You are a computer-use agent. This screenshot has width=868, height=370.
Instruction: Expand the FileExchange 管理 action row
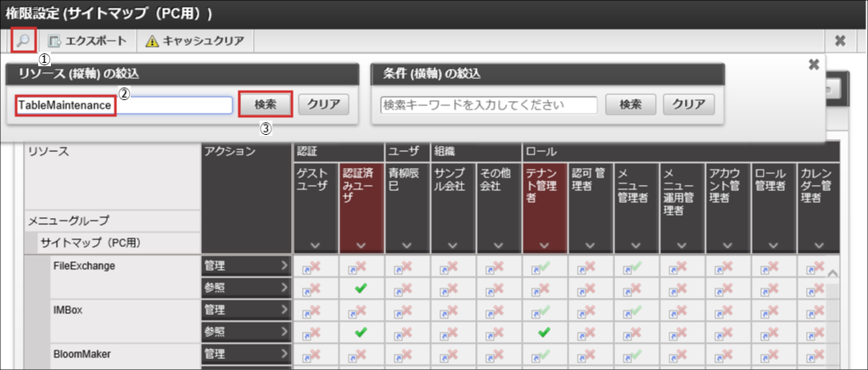coord(246,266)
